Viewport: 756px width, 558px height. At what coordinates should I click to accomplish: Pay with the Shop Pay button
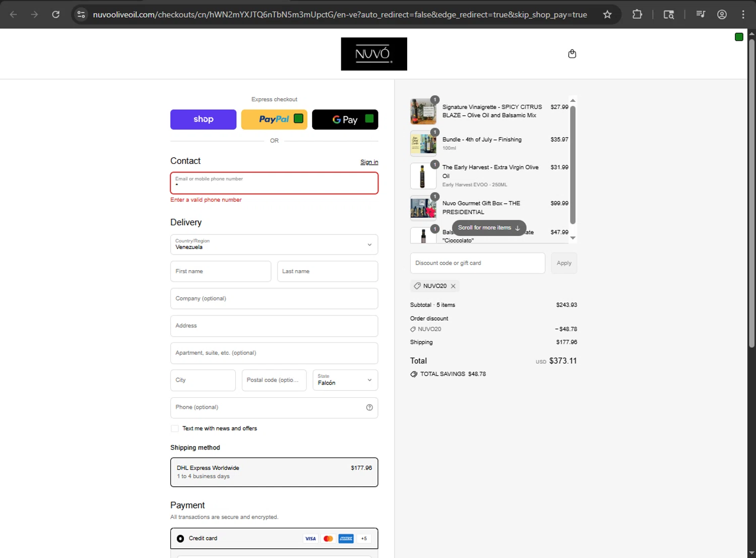[x=203, y=119]
